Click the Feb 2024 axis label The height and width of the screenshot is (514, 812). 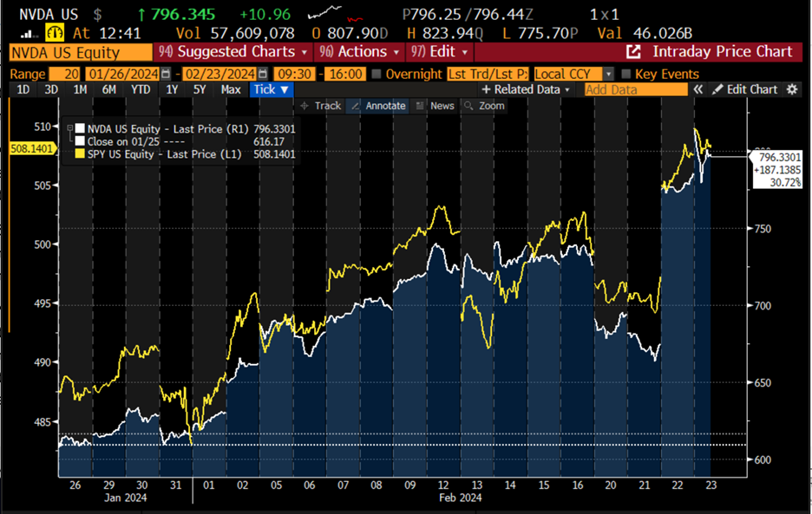tap(461, 498)
